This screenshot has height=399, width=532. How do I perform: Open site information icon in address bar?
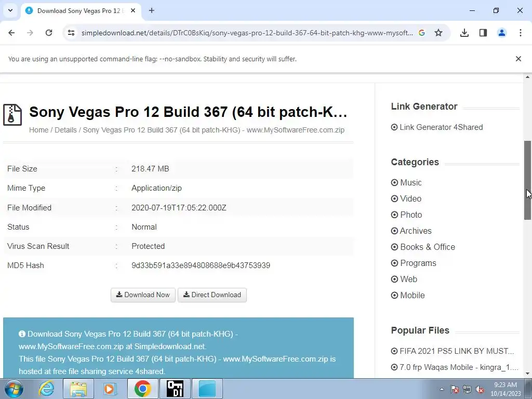point(71,33)
